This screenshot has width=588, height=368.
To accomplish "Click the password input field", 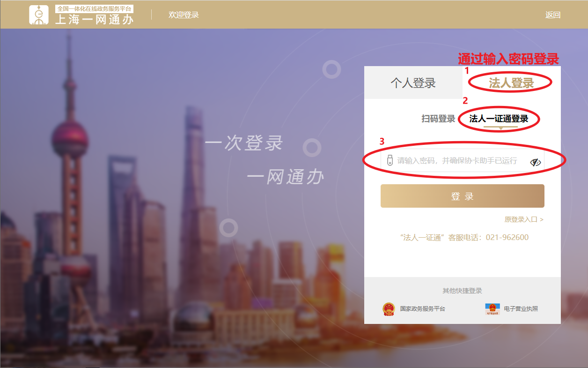I will click(463, 161).
